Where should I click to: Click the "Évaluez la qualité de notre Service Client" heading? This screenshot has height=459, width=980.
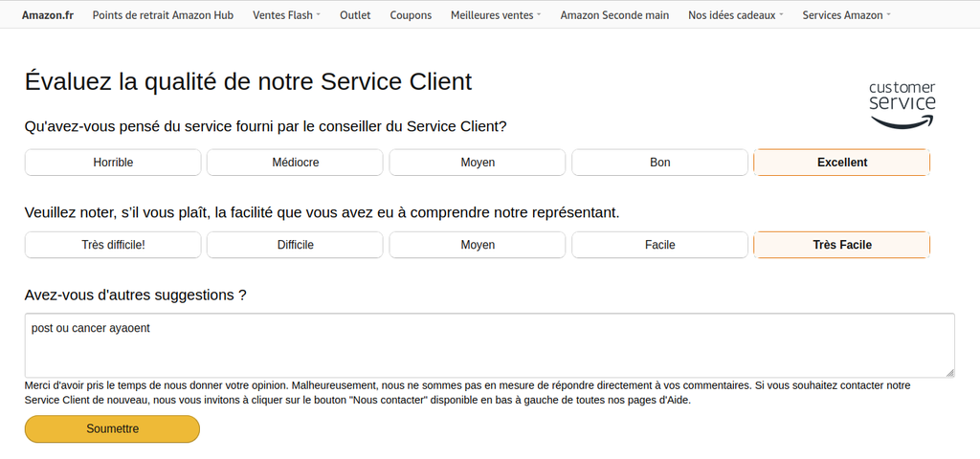pyautogui.click(x=249, y=82)
